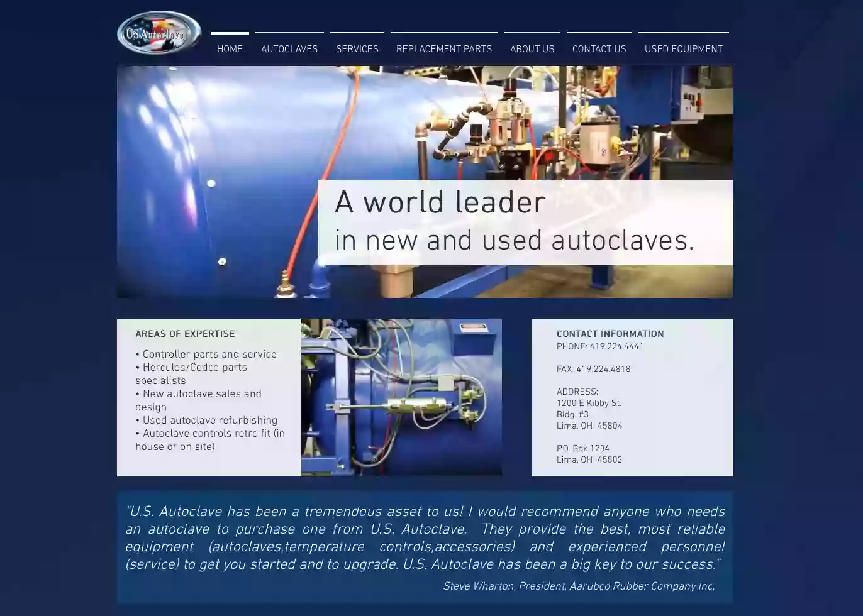Click the US Autoclave logo
Viewport: 863px width, 616px height.
point(159,32)
